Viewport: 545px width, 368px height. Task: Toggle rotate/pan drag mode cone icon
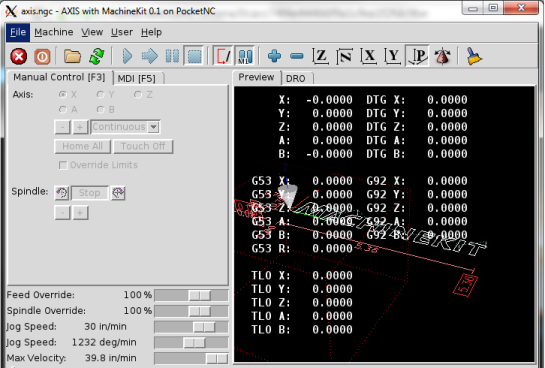tap(442, 56)
